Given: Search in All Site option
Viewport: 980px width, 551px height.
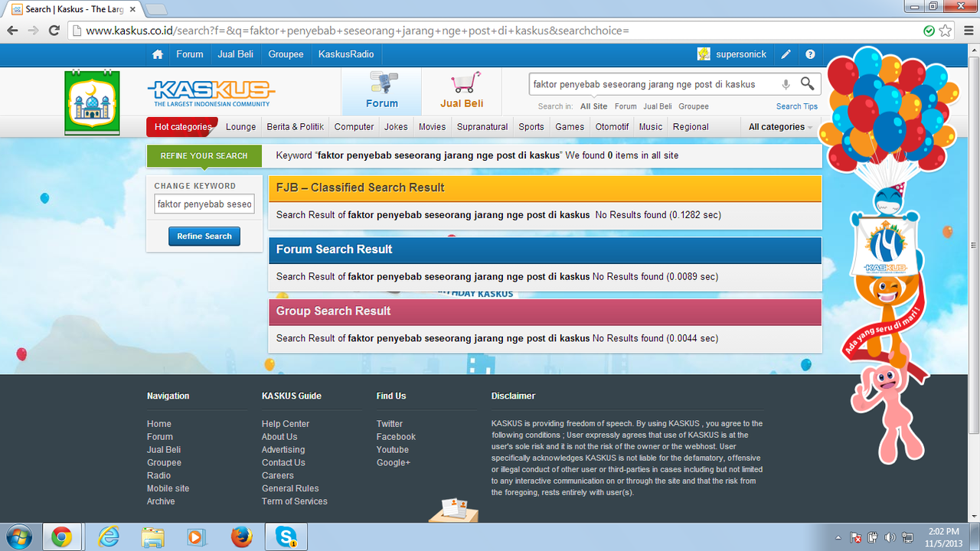Looking at the screenshot, I should (x=594, y=106).
